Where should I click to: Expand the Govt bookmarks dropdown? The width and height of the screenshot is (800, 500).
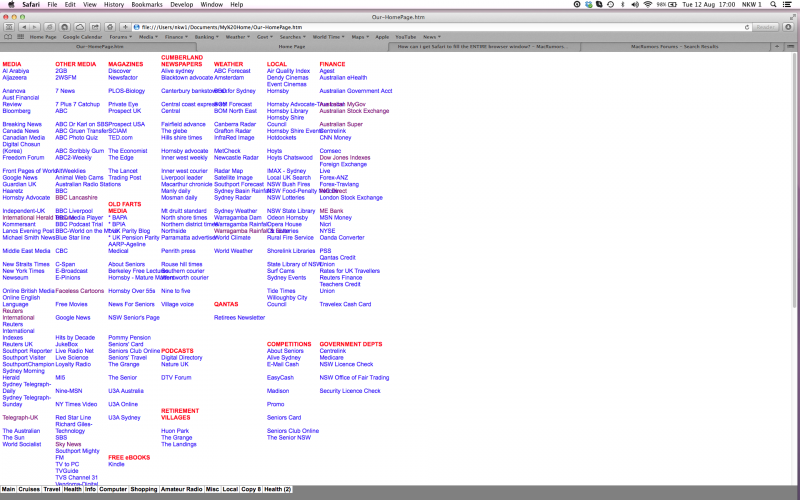(x=264, y=37)
